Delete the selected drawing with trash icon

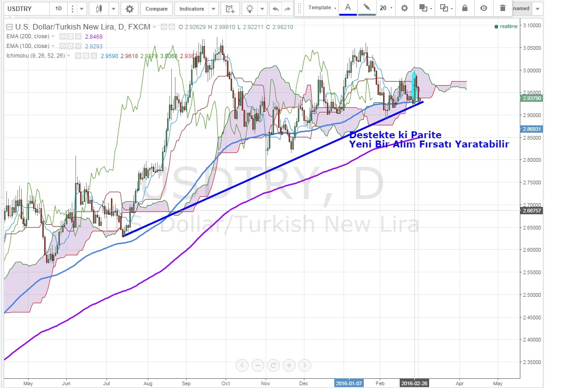click(502, 8)
